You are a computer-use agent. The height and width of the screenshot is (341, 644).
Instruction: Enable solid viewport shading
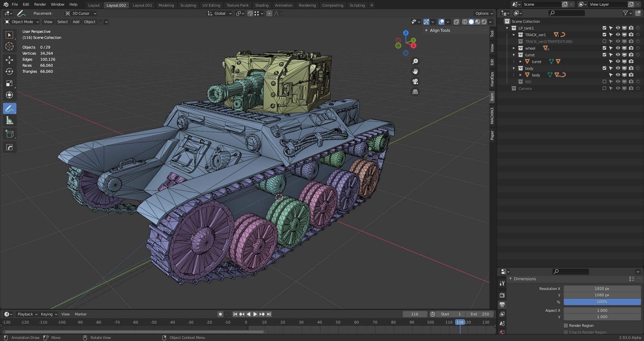click(x=471, y=22)
